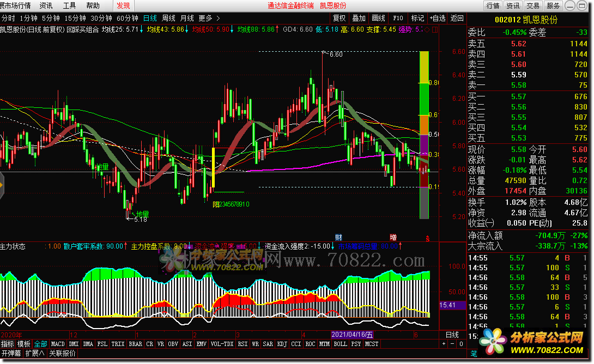Switch sub-chart to MCST indicator
The width and height of the screenshot is (594, 364).
coord(372,344)
